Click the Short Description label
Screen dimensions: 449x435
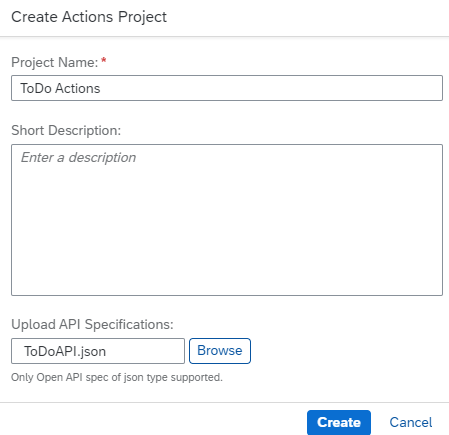point(66,130)
